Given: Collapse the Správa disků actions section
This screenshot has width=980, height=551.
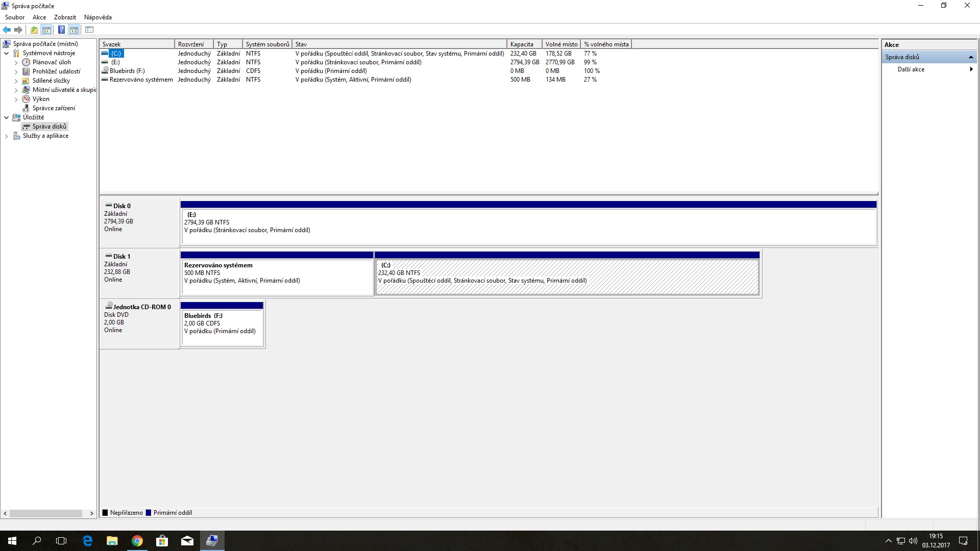Looking at the screenshot, I should coord(971,57).
